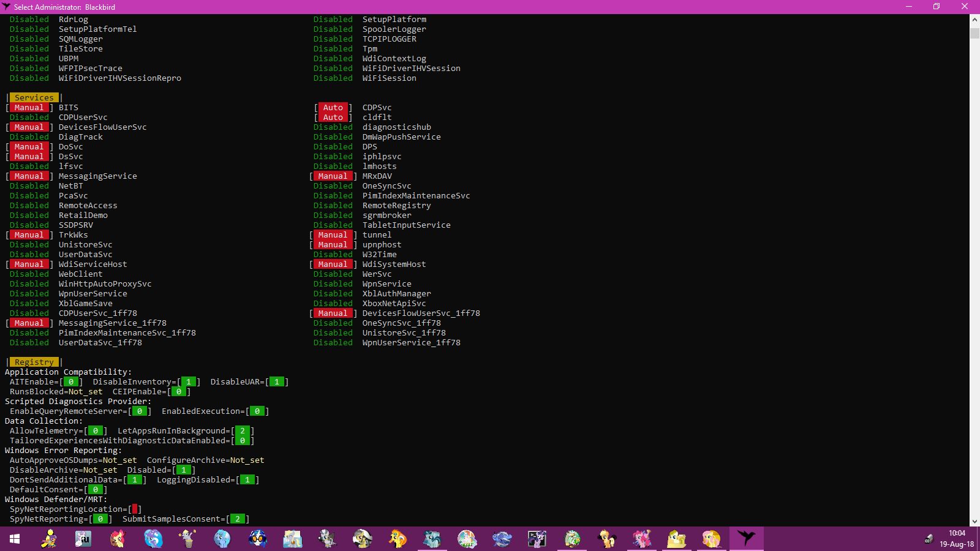Click the 'AllowTelemetry' green value box
The height and width of the screenshot is (551, 980).
[x=96, y=430]
